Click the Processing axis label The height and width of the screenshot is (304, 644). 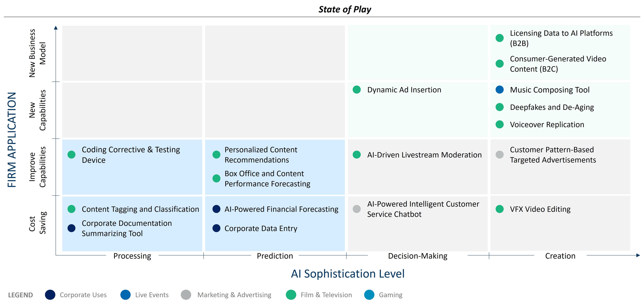(x=132, y=256)
